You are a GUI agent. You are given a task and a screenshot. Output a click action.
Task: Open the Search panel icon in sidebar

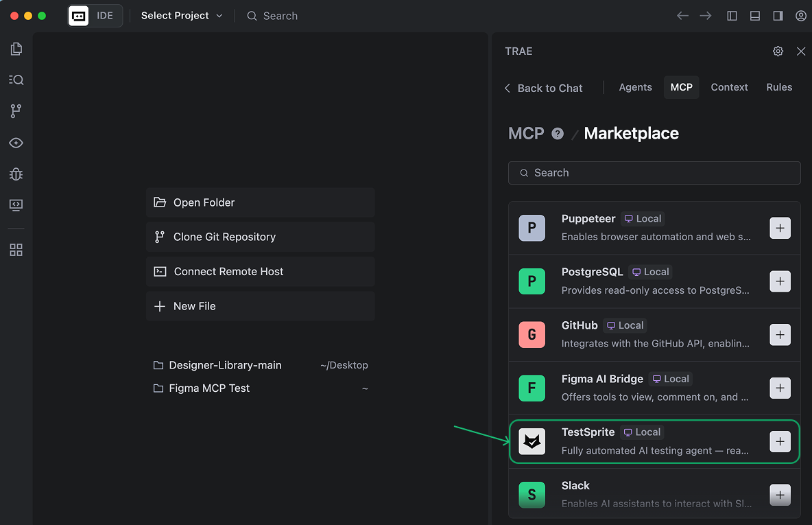pos(16,80)
